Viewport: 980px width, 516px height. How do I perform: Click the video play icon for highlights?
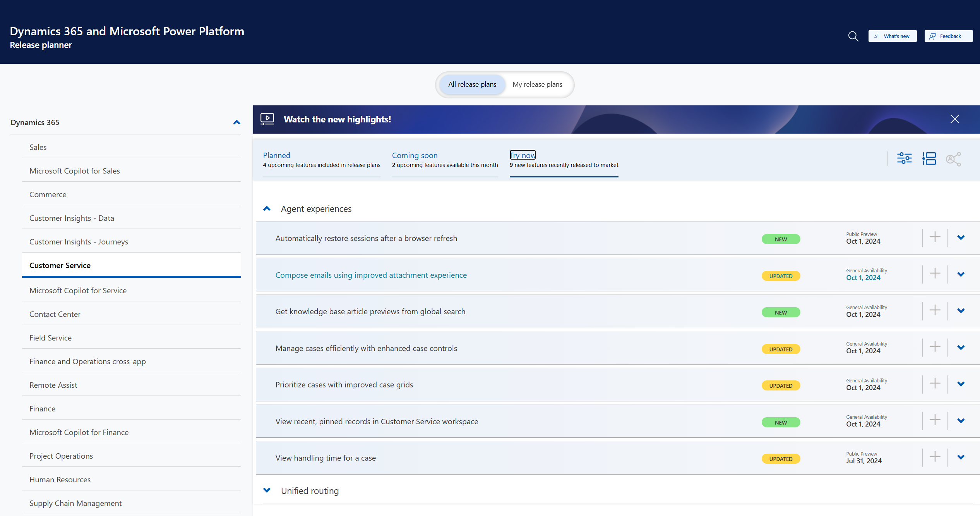tap(267, 119)
